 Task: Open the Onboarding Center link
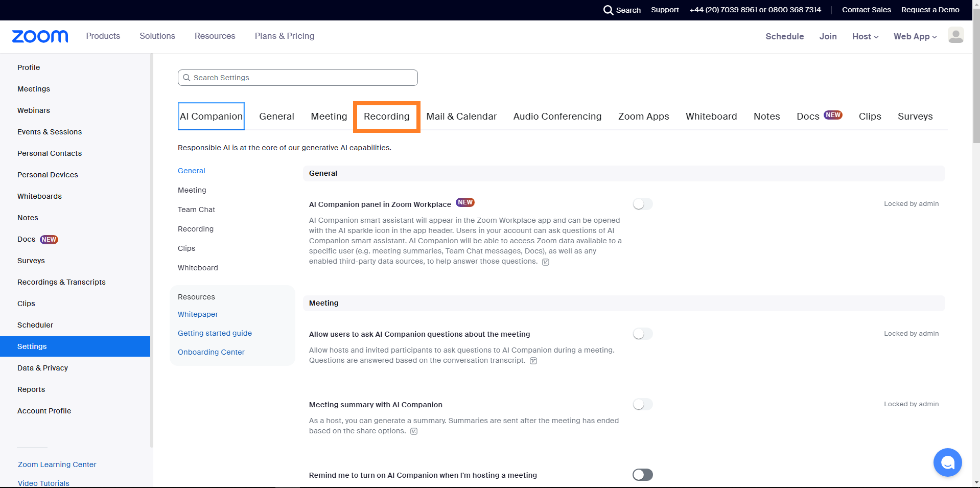pos(211,352)
